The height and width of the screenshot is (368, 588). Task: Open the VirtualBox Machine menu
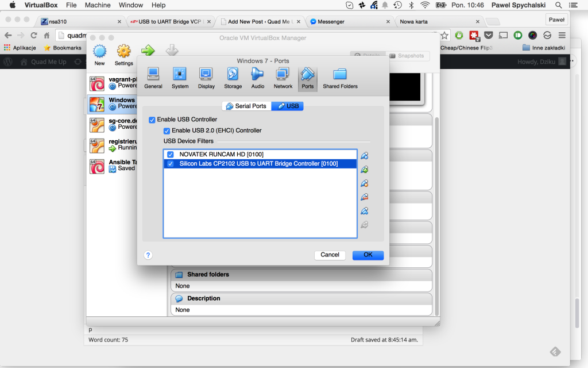tap(98, 5)
